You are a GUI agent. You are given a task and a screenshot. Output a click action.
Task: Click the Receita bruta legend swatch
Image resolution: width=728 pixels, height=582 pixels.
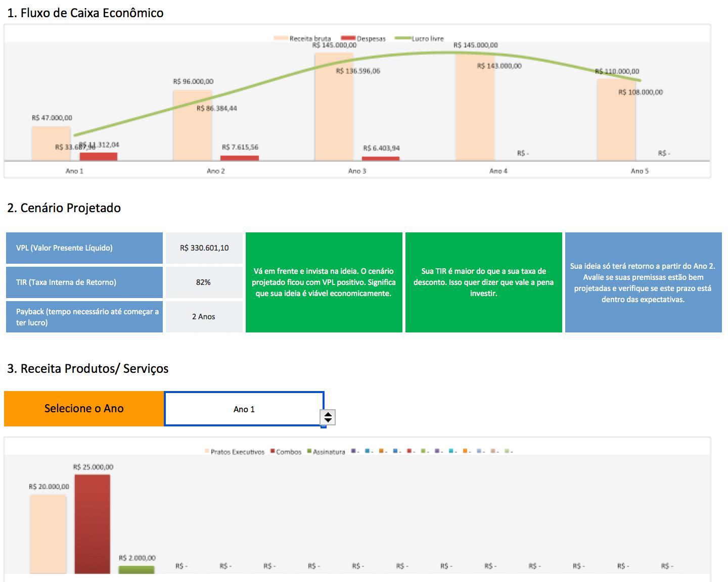(281, 38)
